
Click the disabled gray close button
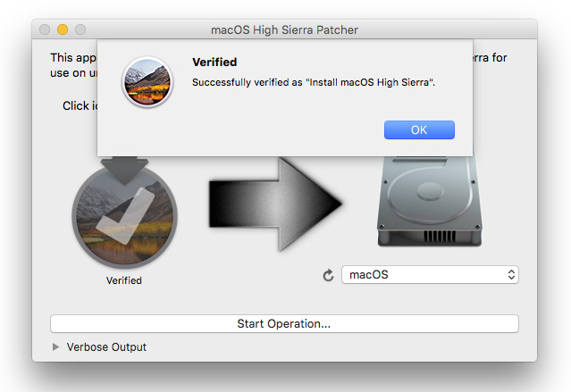(x=45, y=30)
